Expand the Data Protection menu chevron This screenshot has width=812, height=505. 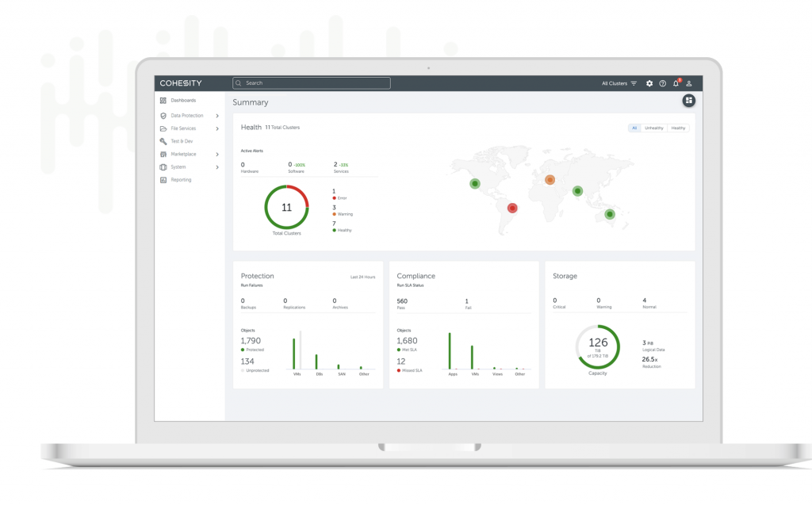(x=217, y=116)
